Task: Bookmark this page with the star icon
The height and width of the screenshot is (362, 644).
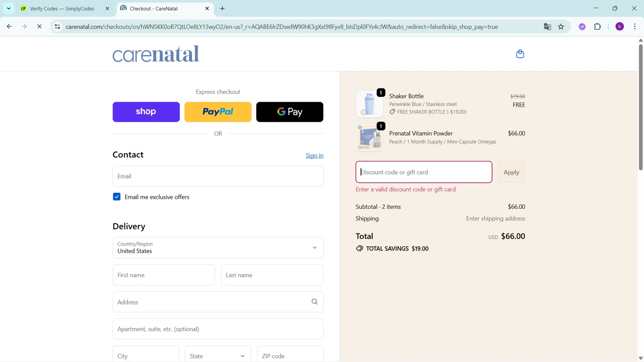Action: point(561,27)
